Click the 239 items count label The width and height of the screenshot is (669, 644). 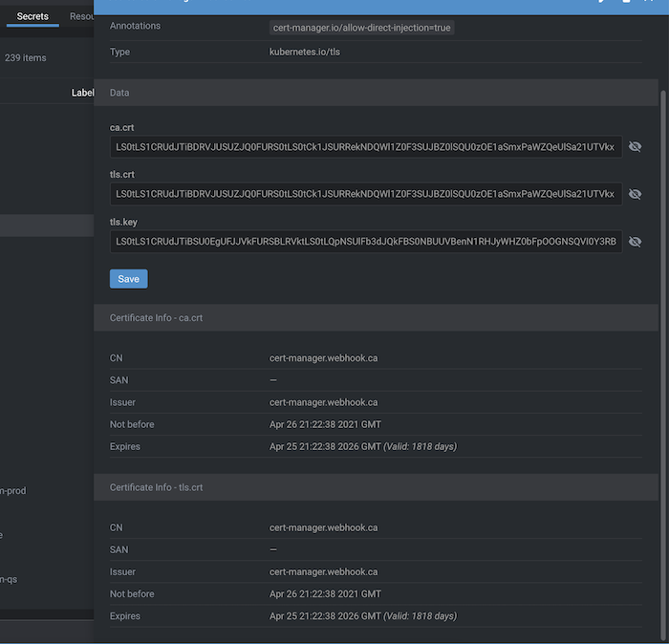(25, 58)
